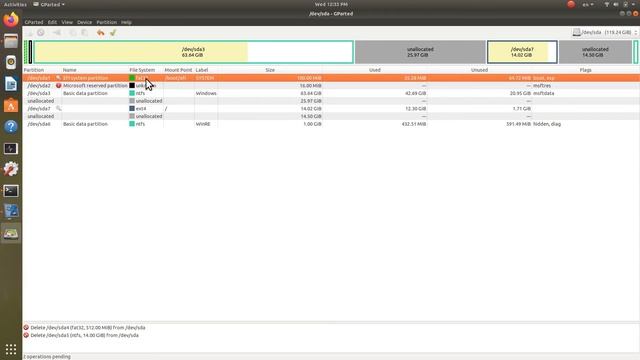Viewport: 640px width, 360px height.
Task: Open the Help icon in the dock
Action: click(11, 127)
